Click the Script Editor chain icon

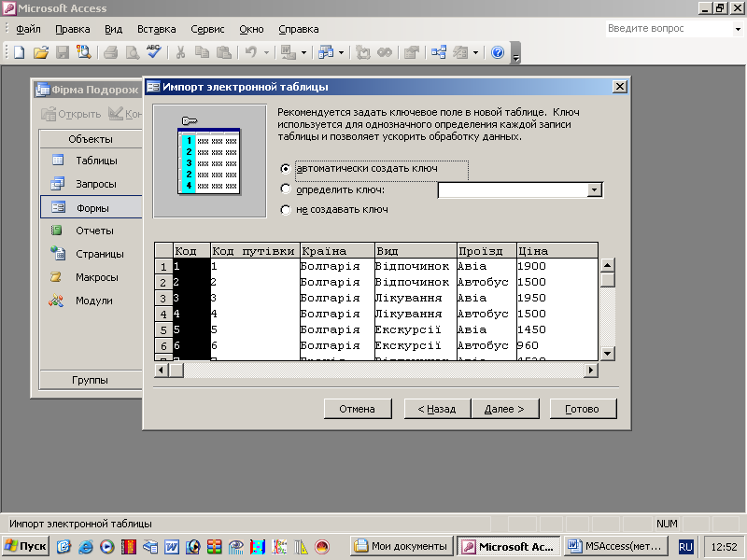point(385,52)
